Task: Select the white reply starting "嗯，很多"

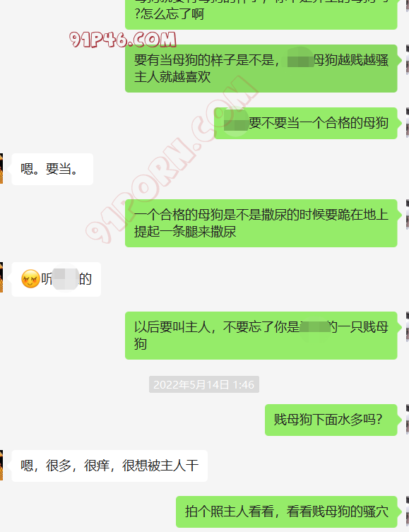Action: point(109,466)
